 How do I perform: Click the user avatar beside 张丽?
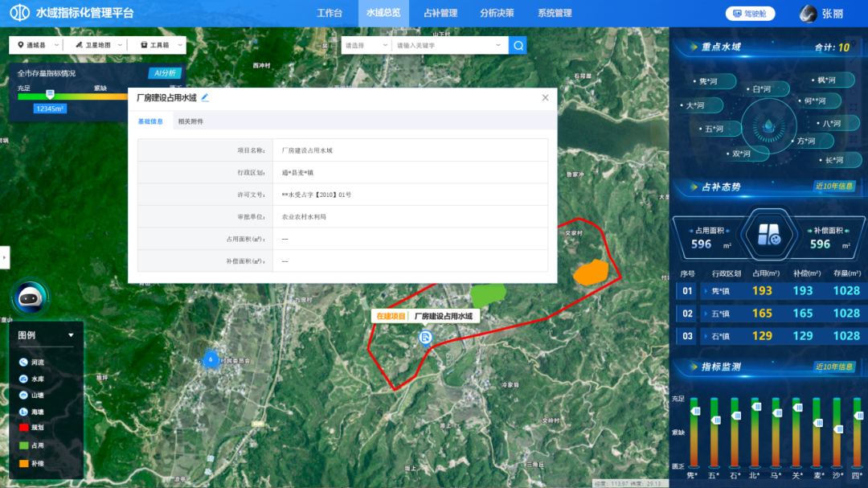pyautogui.click(x=809, y=14)
